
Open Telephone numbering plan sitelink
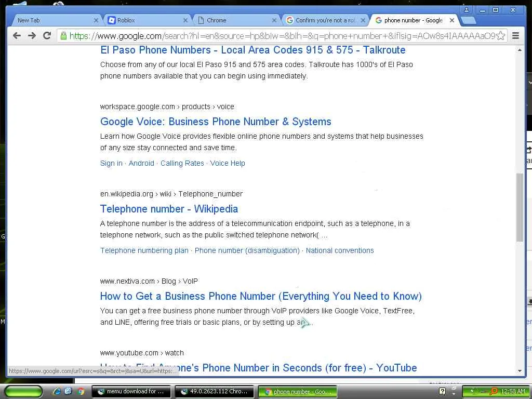point(144,250)
